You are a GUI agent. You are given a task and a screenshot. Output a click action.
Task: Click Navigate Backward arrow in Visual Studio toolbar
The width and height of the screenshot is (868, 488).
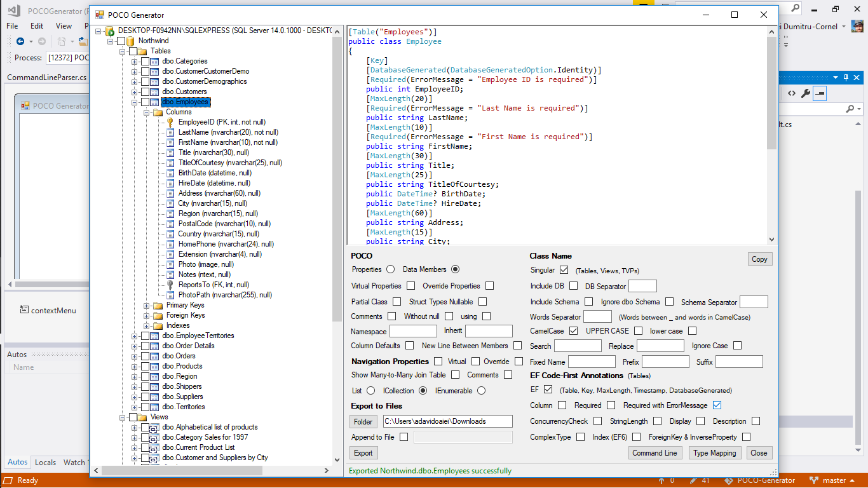click(20, 41)
